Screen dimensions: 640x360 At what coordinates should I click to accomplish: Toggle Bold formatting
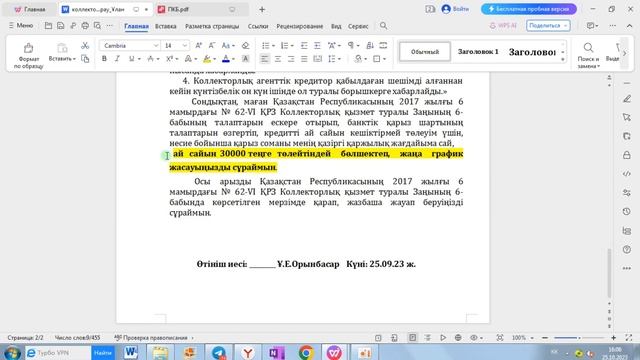(x=104, y=59)
